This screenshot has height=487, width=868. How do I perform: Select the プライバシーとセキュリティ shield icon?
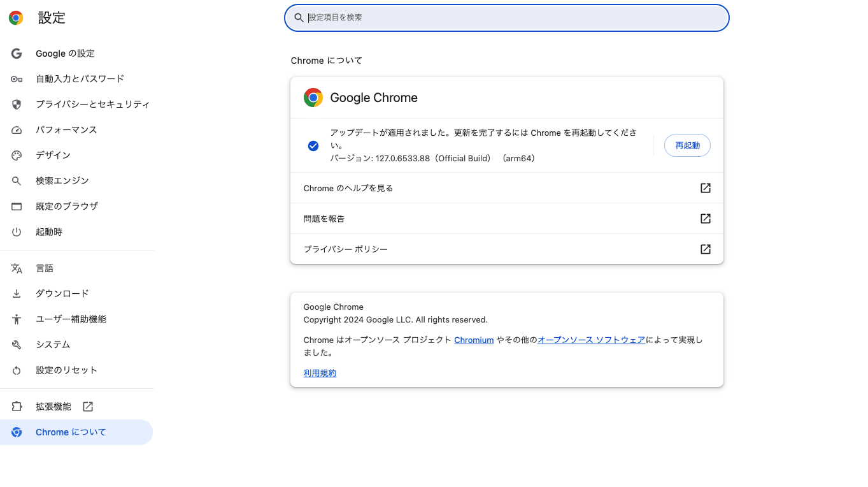pyautogui.click(x=17, y=104)
